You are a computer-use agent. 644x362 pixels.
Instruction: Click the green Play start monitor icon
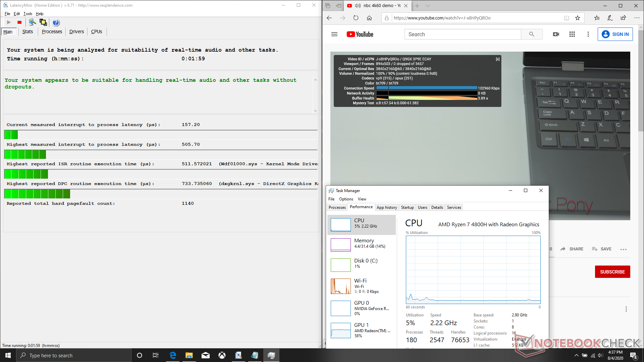pyautogui.click(x=9, y=22)
